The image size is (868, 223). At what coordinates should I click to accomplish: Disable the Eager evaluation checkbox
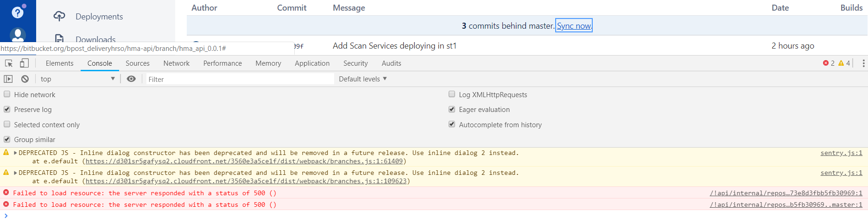pyautogui.click(x=452, y=109)
